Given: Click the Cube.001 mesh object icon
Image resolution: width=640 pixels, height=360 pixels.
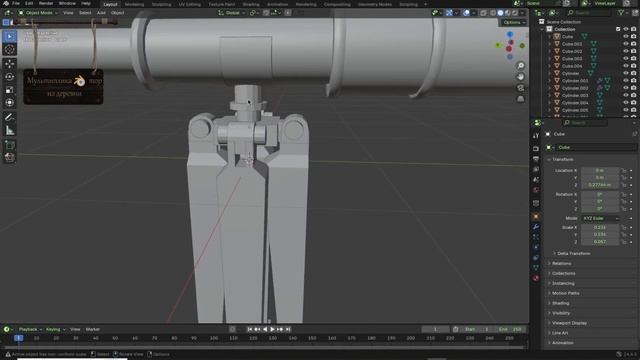Looking at the screenshot, I should (x=557, y=44).
